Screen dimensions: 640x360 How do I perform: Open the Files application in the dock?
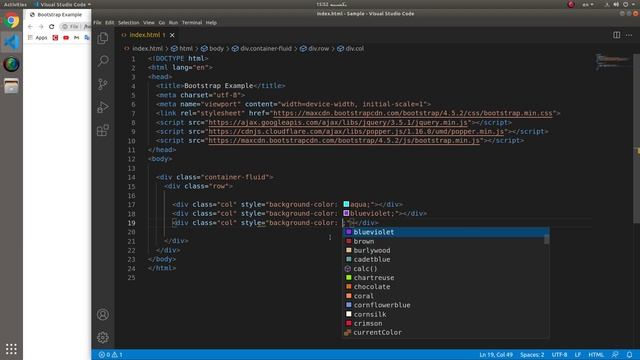11,86
